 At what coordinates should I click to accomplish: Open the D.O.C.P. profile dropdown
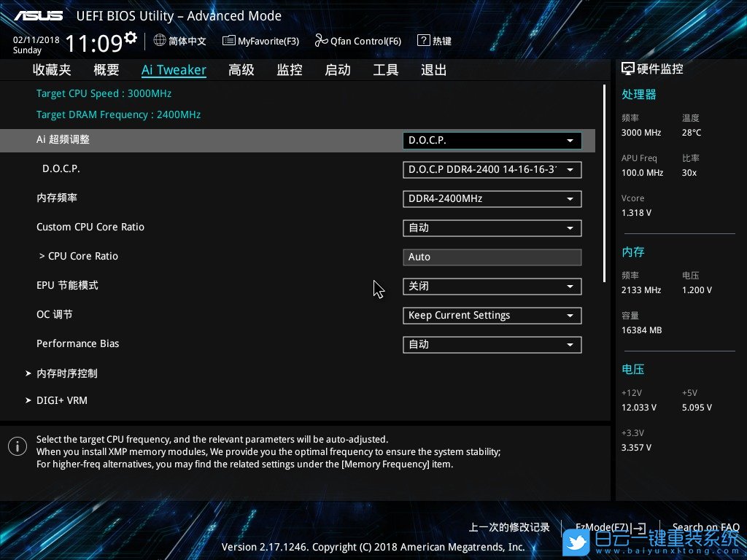(x=492, y=170)
